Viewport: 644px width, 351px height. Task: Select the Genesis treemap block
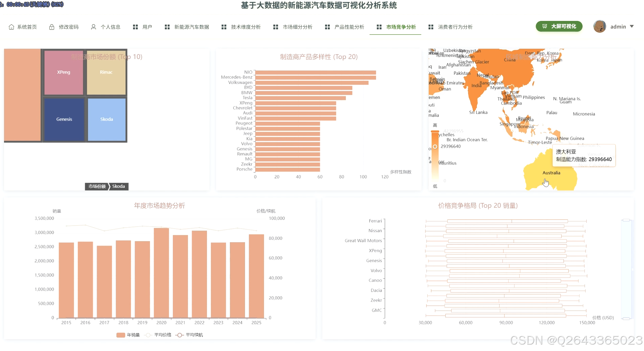[64, 119]
